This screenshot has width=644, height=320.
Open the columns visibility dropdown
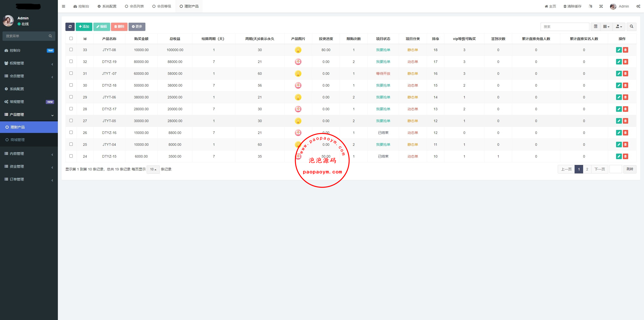click(x=606, y=27)
